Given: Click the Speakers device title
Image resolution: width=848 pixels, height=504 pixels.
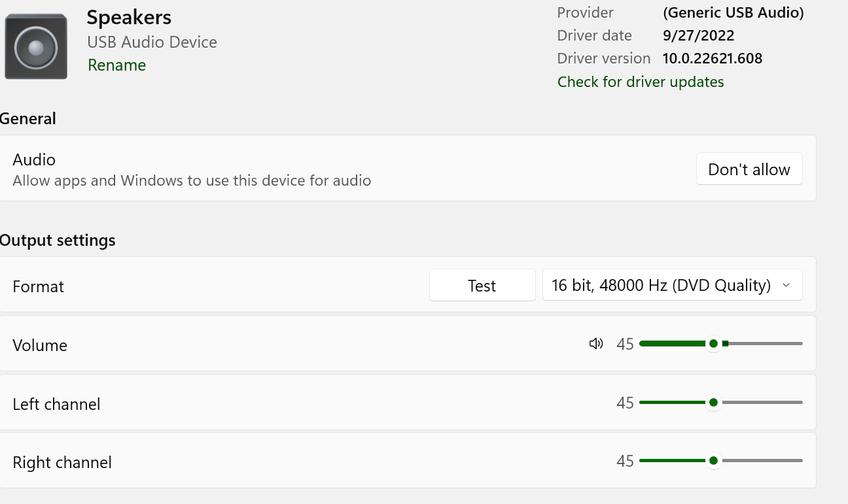Looking at the screenshot, I should tap(129, 18).
